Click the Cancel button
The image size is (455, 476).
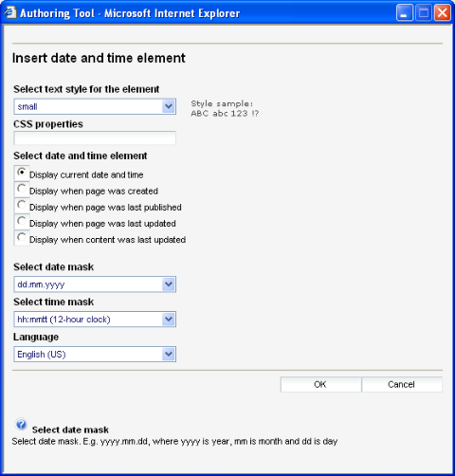[402, 384]
